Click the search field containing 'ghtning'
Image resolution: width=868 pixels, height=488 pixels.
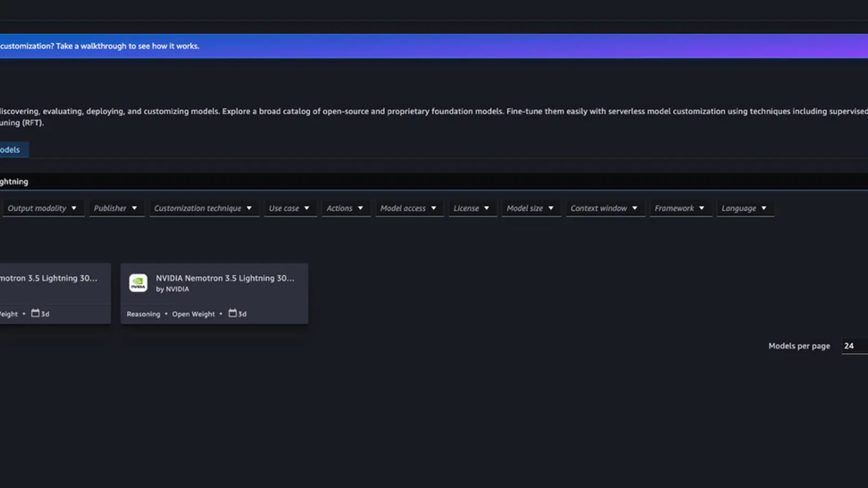[x=434, y=182]
